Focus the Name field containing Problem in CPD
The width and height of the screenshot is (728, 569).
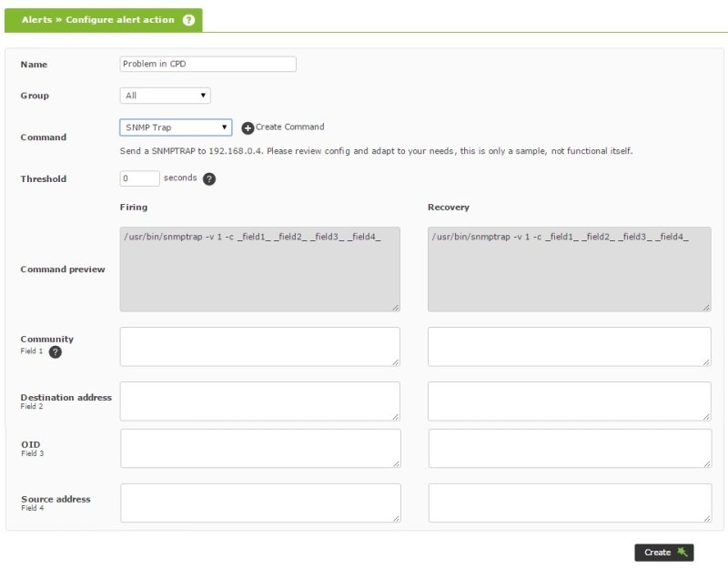point(208,64)
